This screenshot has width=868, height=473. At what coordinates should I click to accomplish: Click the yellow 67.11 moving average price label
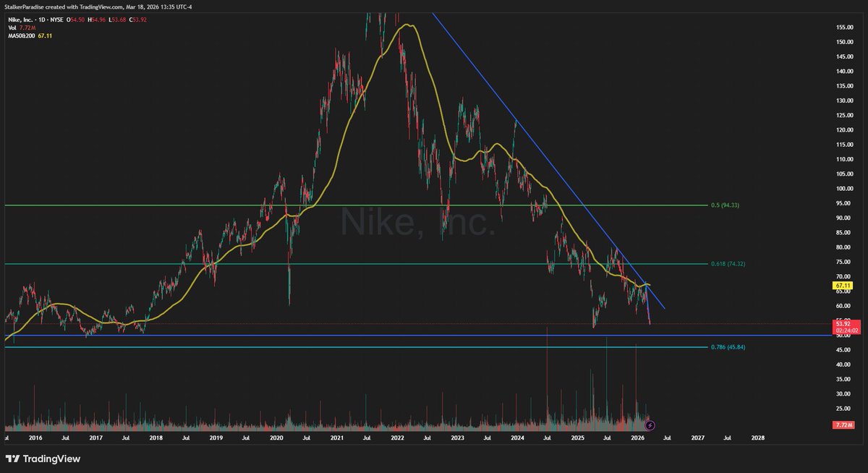[841, 286]
